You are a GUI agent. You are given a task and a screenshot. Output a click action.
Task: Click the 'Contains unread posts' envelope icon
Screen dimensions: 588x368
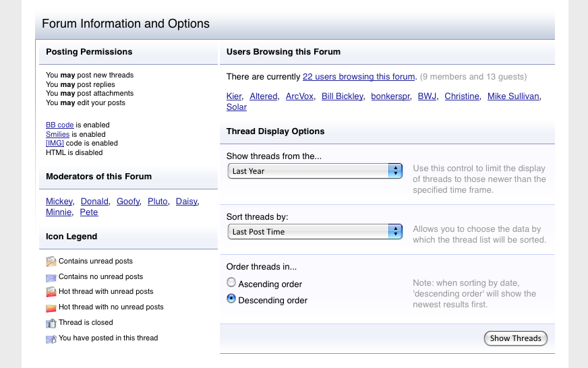click(51, 262)
